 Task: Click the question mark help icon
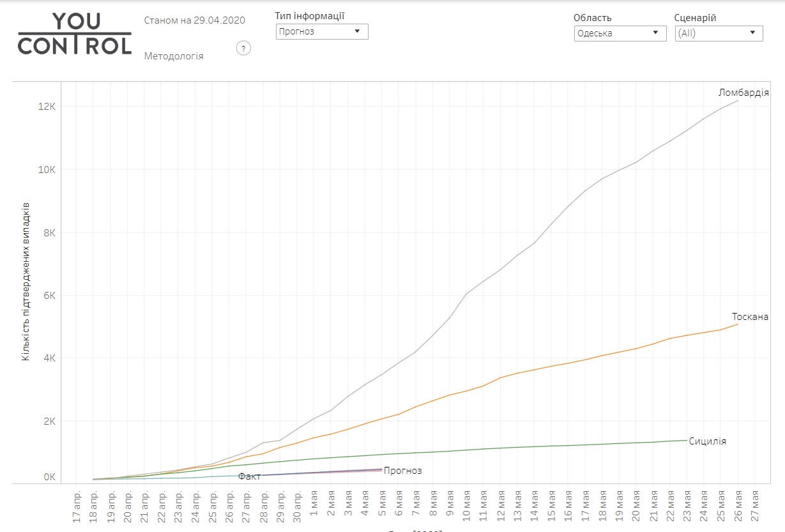(x=243, y=49)
